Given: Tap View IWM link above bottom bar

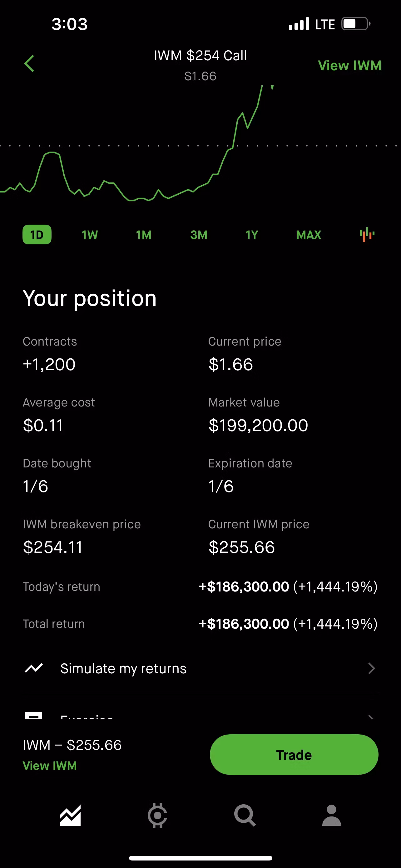Looking at the screenshot, I should (x=50, y=766).
